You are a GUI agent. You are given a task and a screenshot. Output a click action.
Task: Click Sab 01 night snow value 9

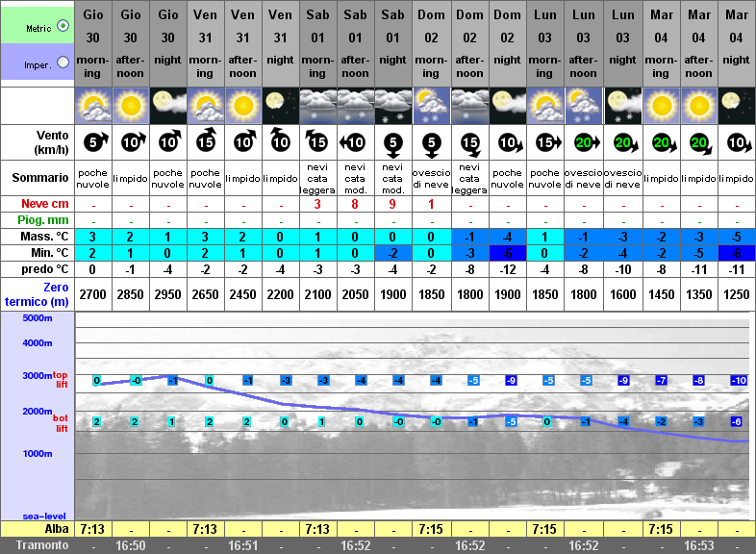pyautogui.click(x=392, y=204)
